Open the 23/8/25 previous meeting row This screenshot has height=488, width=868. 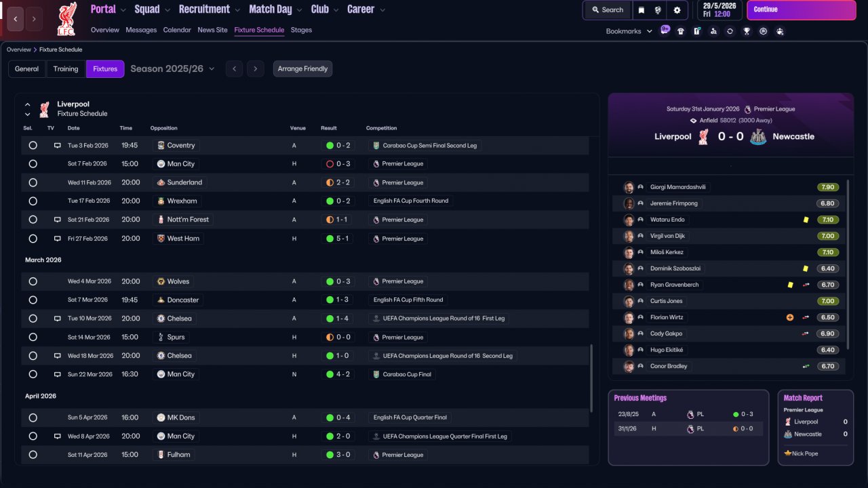[x=688, y=413]
